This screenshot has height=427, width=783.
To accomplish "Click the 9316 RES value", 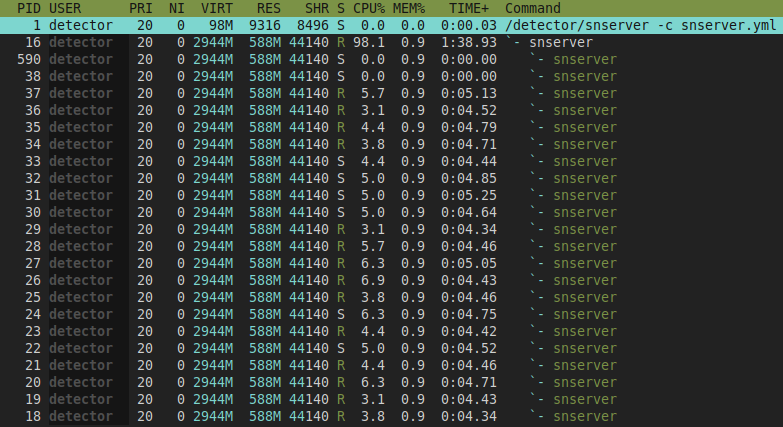I will pyautogui.click(x=265, y=25).
